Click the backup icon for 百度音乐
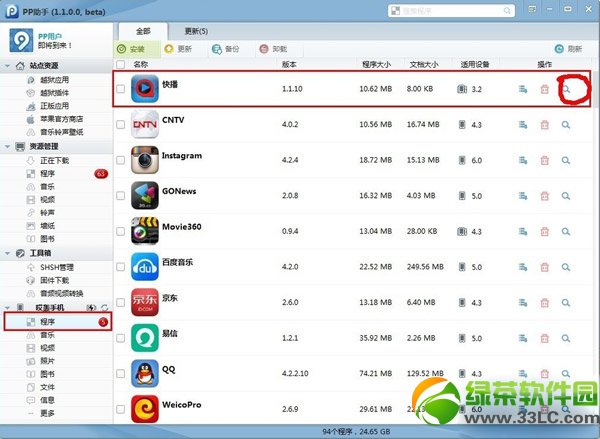This screenshot has width=600, height=439. [523, 267]
